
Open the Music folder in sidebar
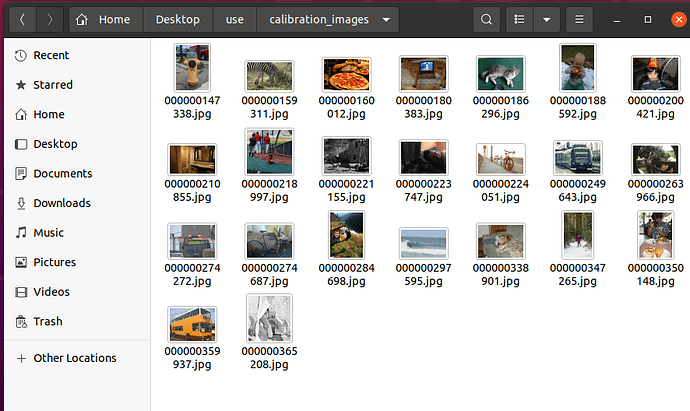pyautogui.click(x=48, y=233)
